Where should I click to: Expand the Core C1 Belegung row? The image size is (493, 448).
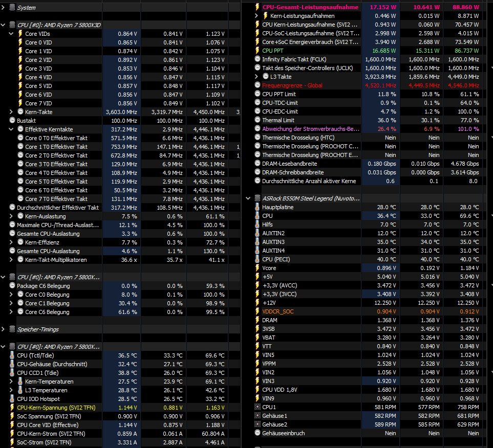pyautogui.click(x=11, y=303)
